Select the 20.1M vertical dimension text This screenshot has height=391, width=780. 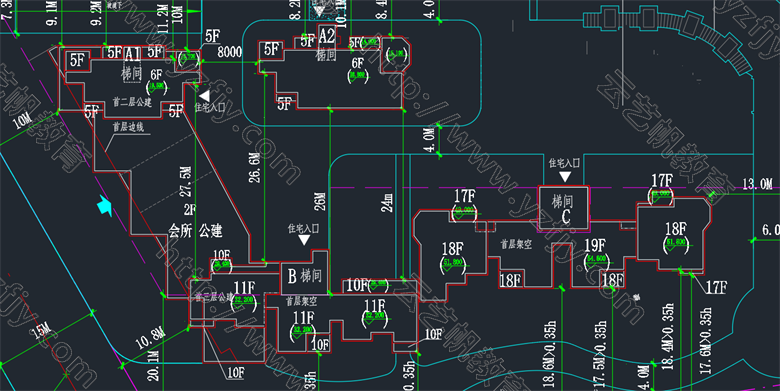point(153,366)
